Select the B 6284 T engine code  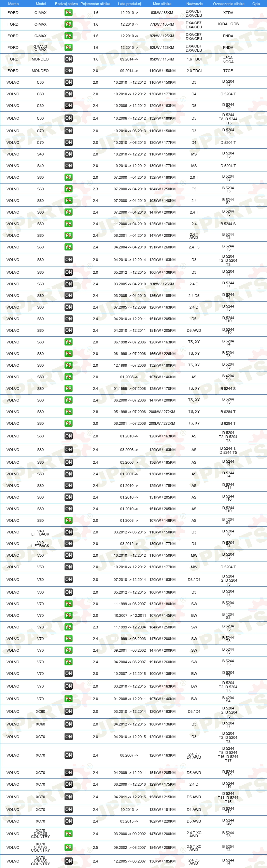coord(228,412)
